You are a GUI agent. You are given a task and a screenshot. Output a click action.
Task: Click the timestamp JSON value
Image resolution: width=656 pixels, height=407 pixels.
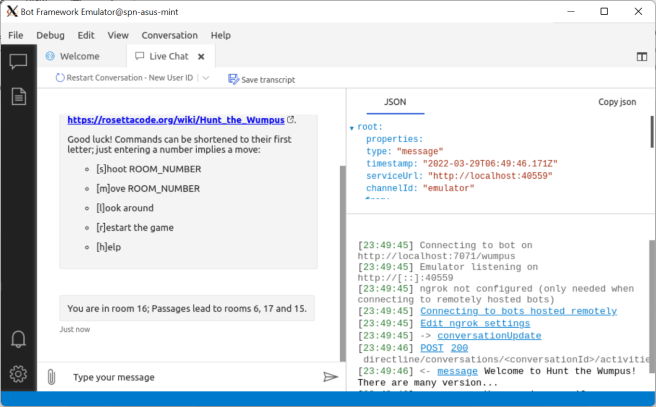490,164
